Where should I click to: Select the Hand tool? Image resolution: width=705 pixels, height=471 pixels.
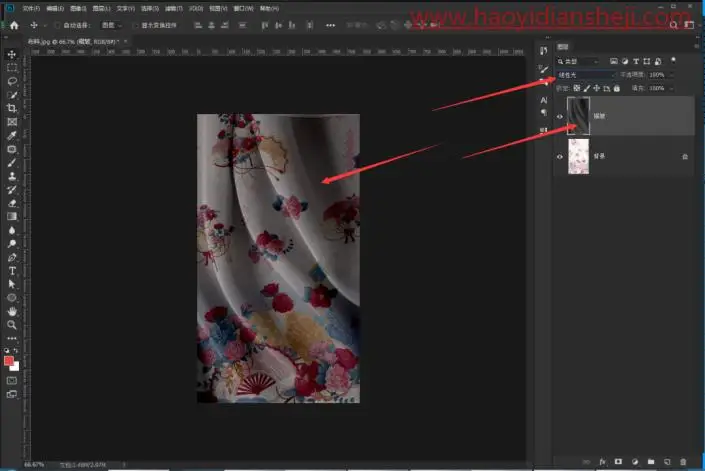click(12, 311)
